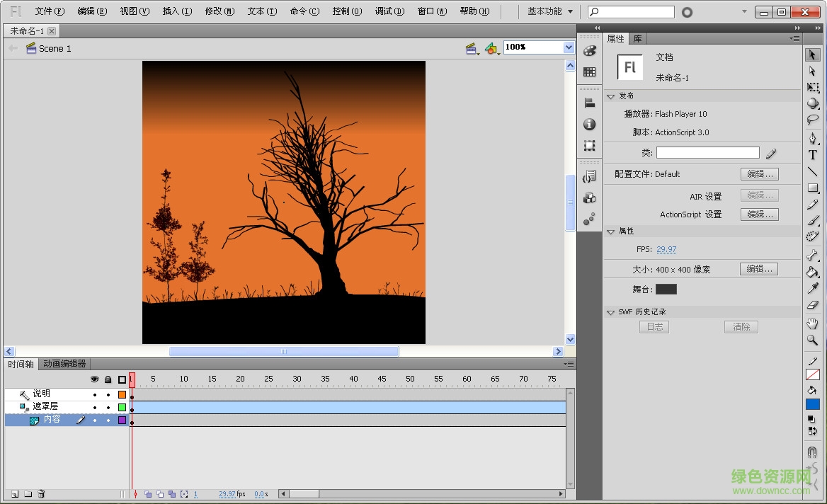Open the stage zoom level dropdown
This screenshot has height=504, width=827.
tap(567, 47)
